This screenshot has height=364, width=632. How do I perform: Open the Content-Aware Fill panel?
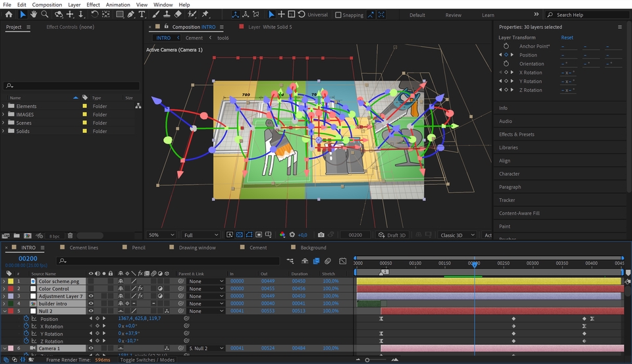point(519,213)
